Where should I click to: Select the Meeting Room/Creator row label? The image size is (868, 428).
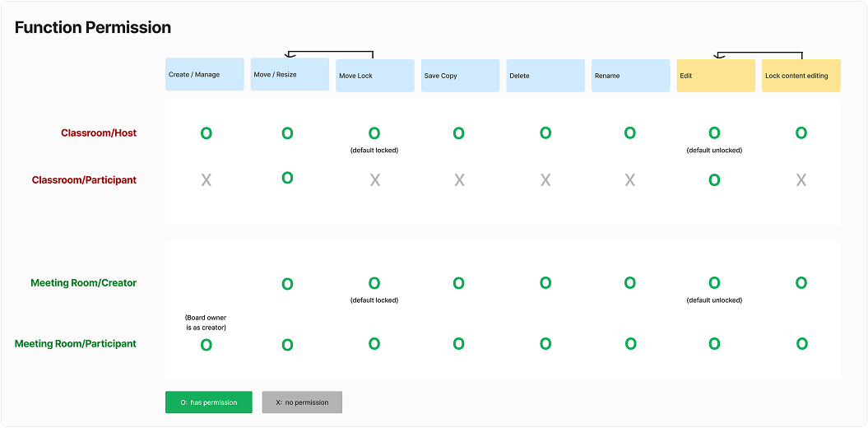point(84,283)
